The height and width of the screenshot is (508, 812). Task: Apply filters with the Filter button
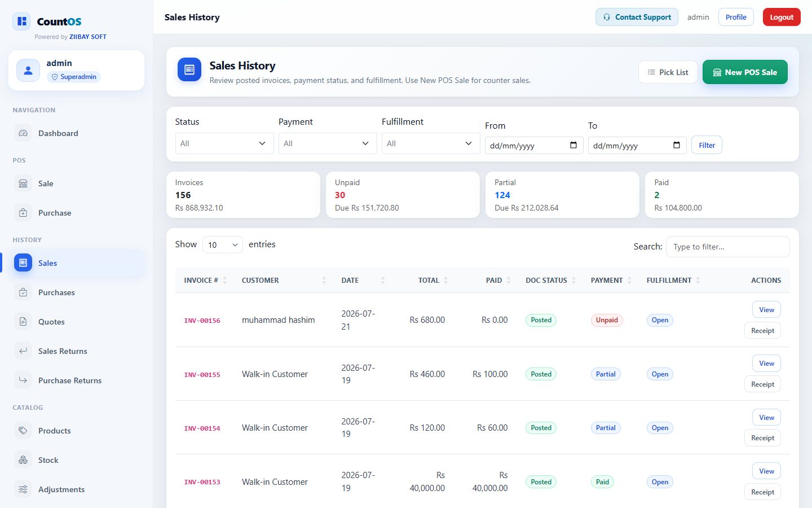tap(707, 145)
